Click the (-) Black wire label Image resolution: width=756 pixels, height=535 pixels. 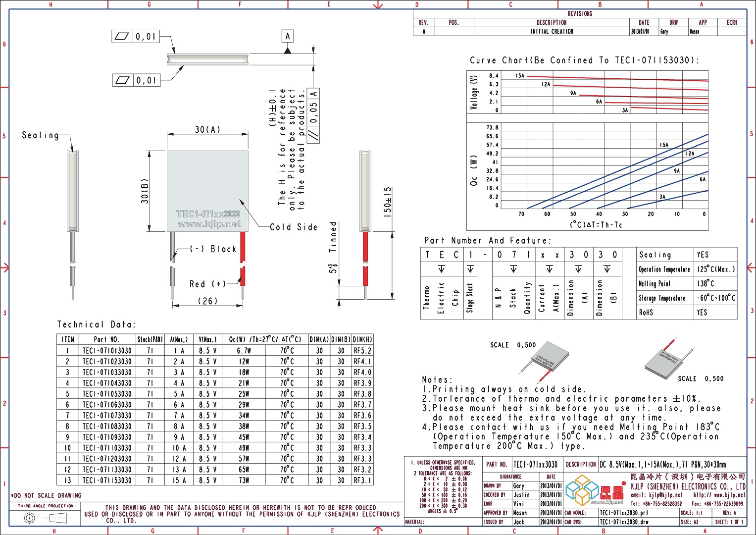coord(213,249)
